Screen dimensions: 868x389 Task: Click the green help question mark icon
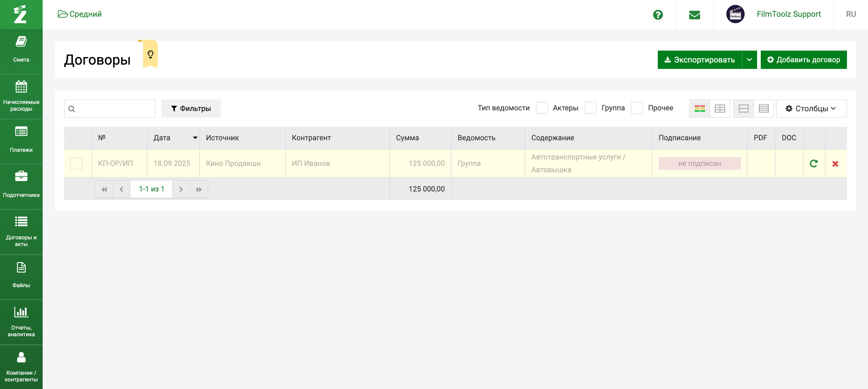(657, 15)
